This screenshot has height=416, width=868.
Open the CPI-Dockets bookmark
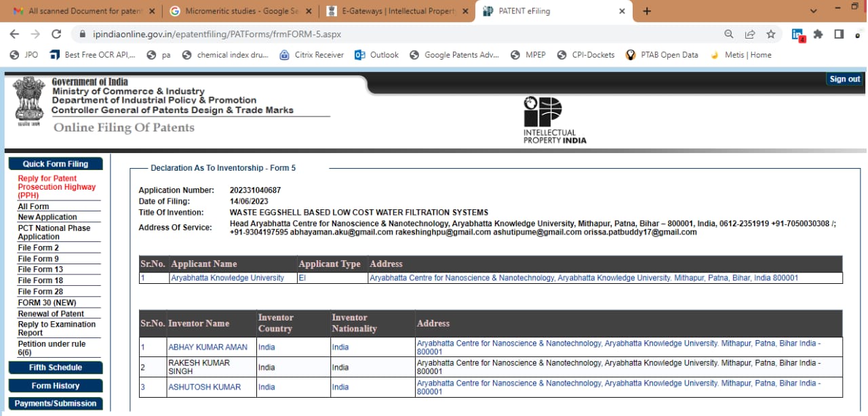point(586,55)
